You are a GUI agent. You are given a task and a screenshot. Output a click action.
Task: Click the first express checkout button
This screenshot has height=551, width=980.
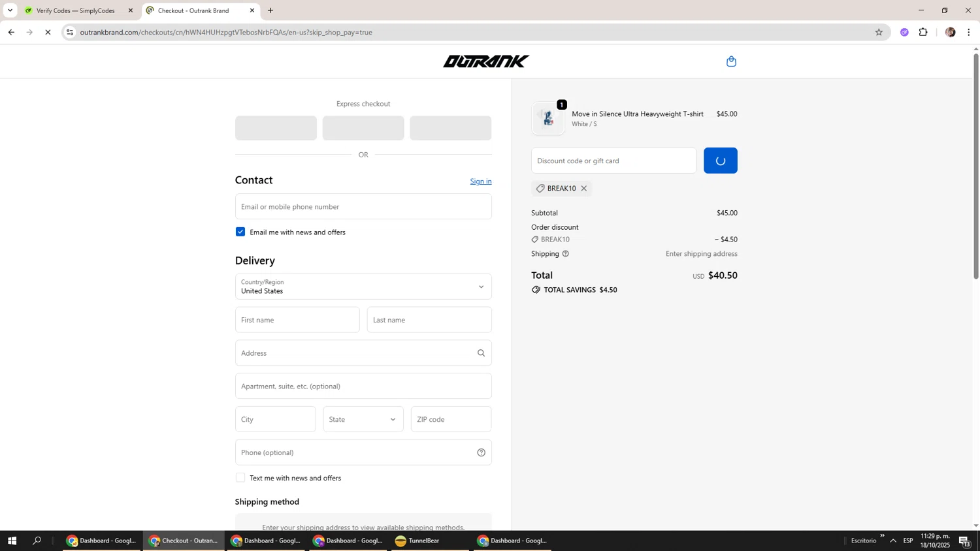276,128
